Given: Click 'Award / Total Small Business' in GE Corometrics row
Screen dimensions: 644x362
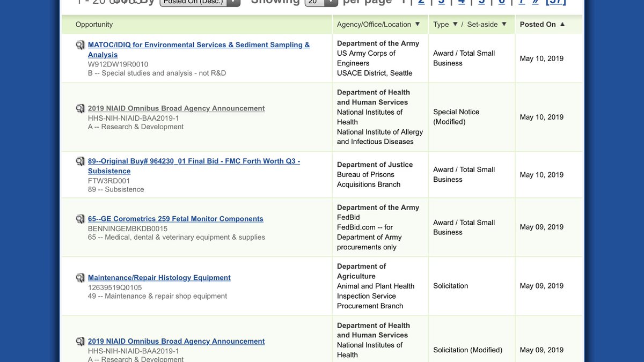Looking at the screenshot, I should 464,227.
